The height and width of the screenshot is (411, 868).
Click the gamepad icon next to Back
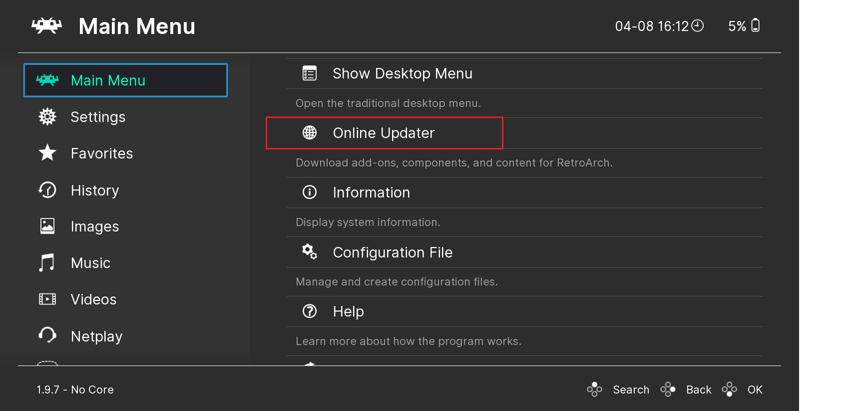click(x=668, y=389)
